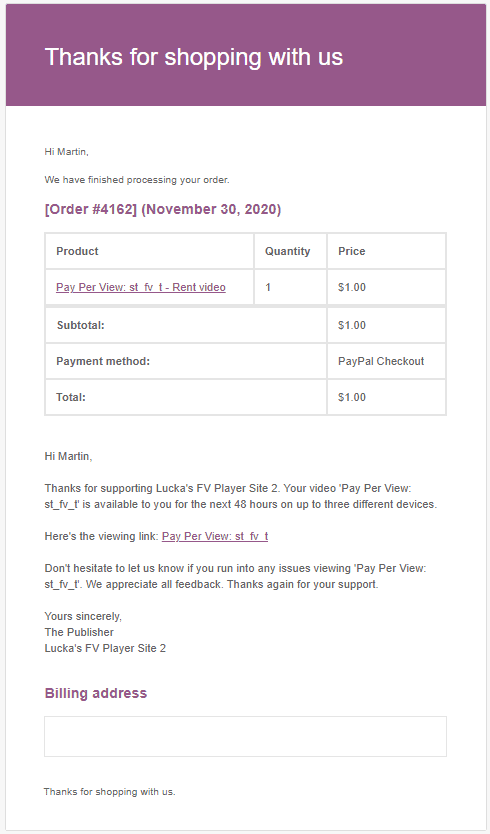The height and width of the screenshot is (834, 490).
Task: Select the Product column header cell
Action: (x=150, y=251)
